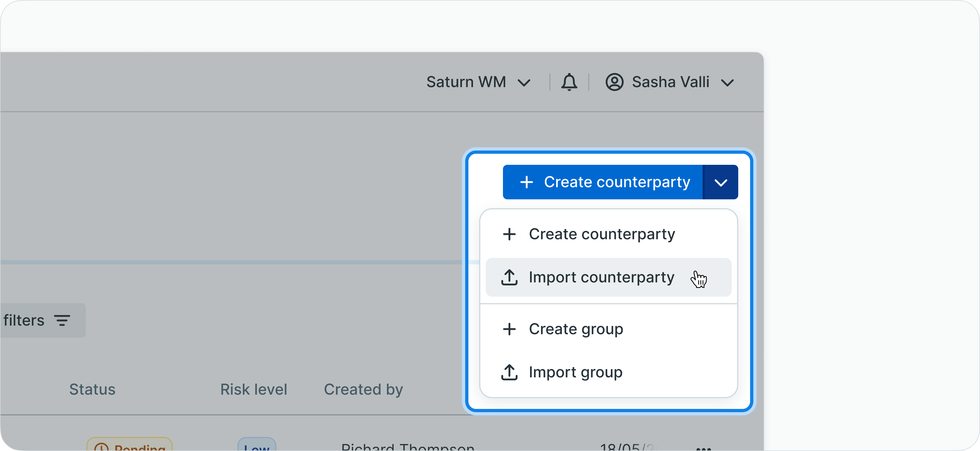
Task: Click the notification bell icon
Action: click(x=569, y=82)
